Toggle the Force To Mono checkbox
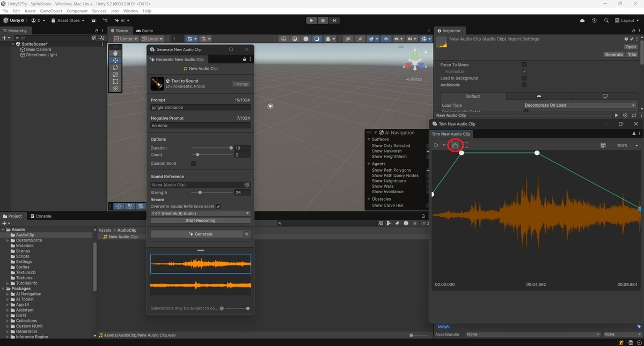The image size is (644, 346). [524, 65]
